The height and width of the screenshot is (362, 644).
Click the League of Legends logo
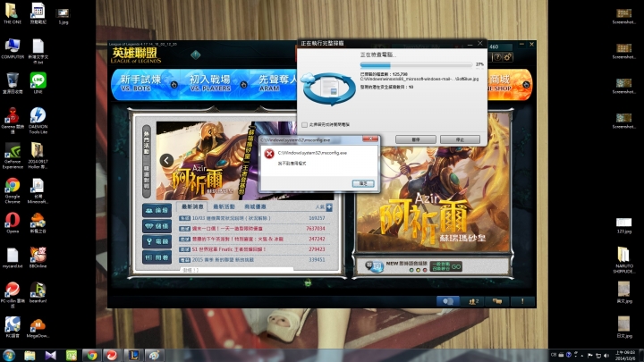point(135,55)
